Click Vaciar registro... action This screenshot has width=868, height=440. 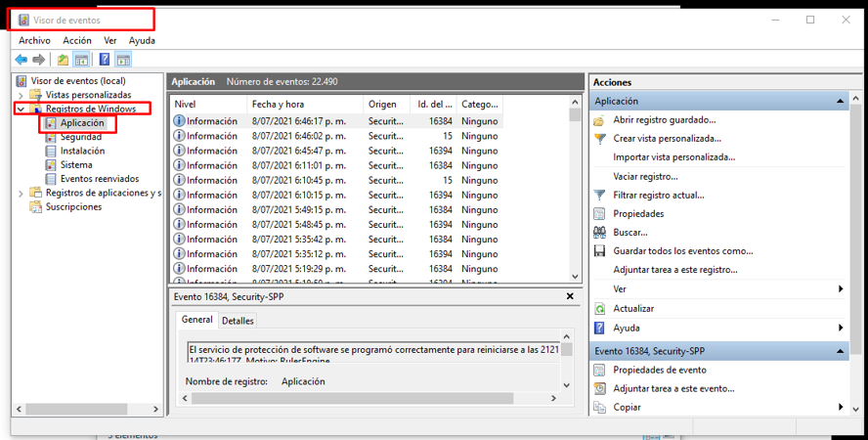pyautogui.click(x=644, y=176)
